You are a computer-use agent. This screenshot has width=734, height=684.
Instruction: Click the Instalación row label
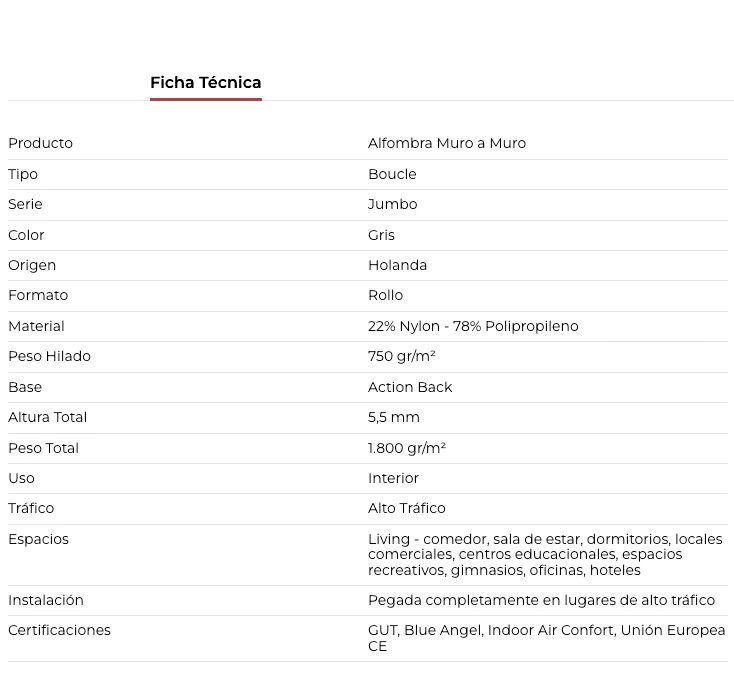click(x=46, y=600)
